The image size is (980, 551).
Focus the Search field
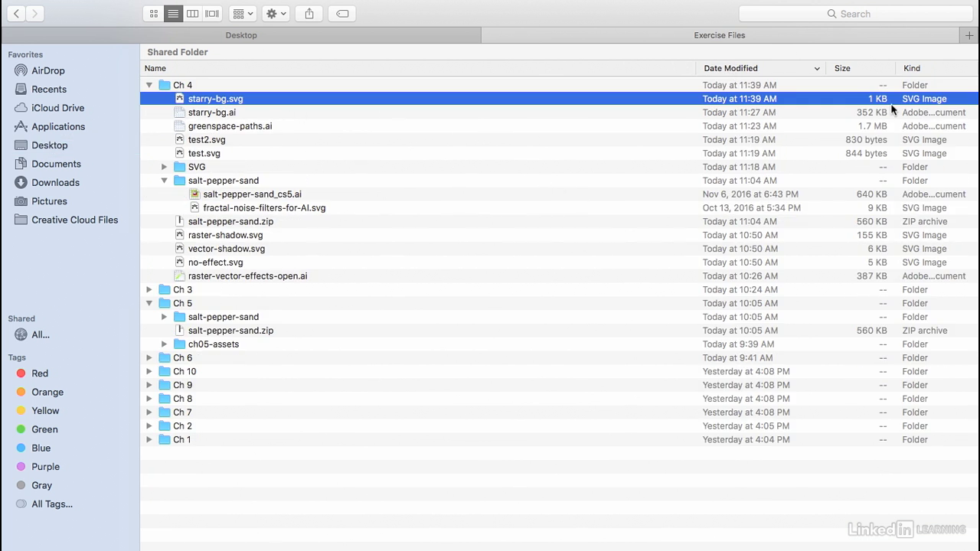click(855, 14)
